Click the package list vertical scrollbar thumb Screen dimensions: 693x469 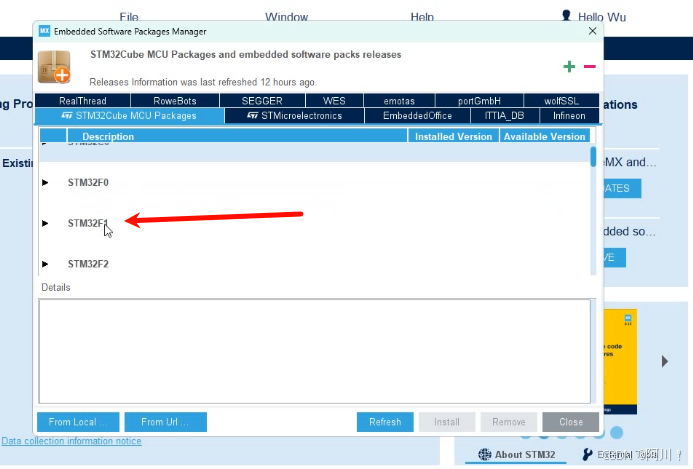(593, 156)
